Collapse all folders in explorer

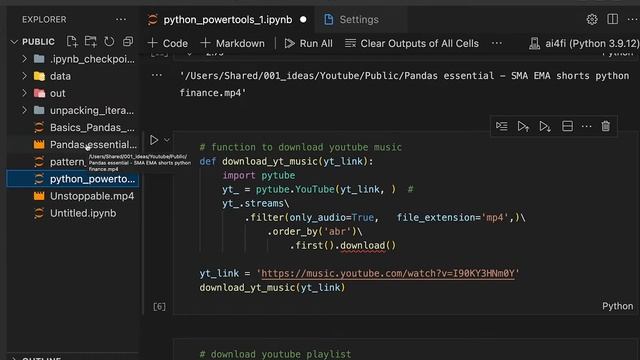128,42
